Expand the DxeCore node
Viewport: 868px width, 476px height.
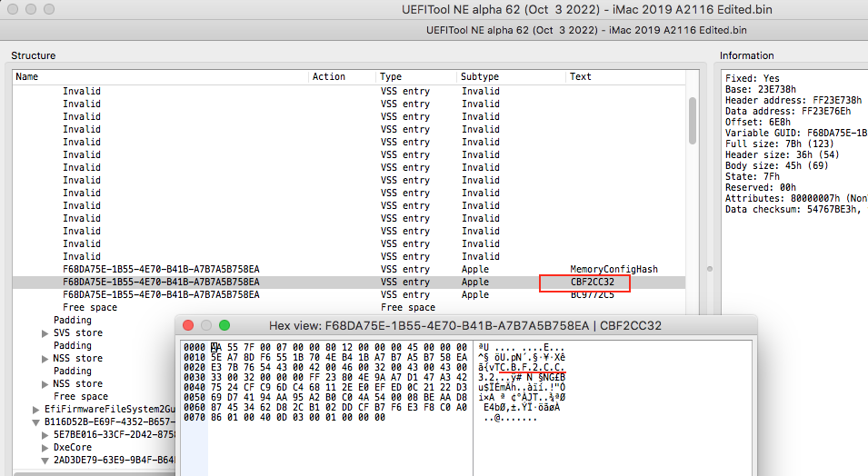coord(45,448)
